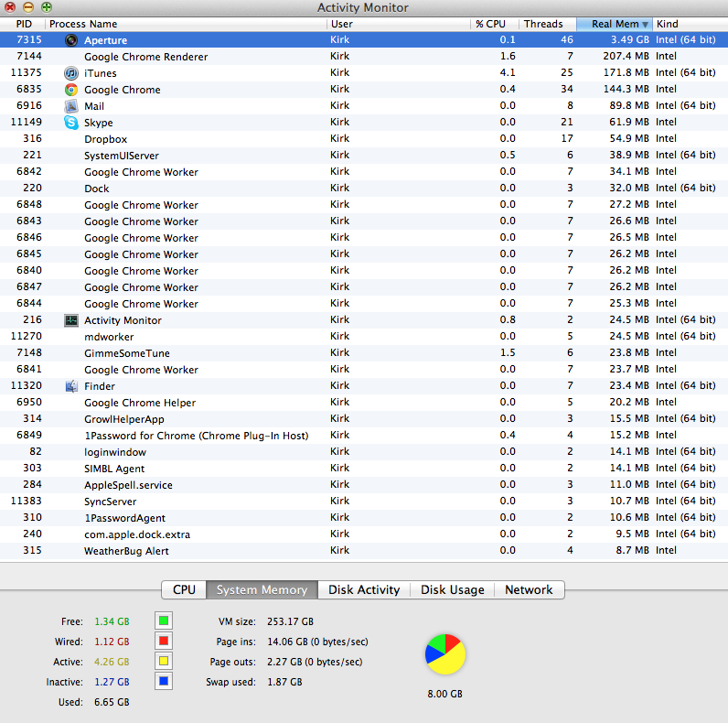Select the Google Chrome Renderer process
Image resolution: width=728 pixels, height=723 pixels.
click(x=364, y=57)
